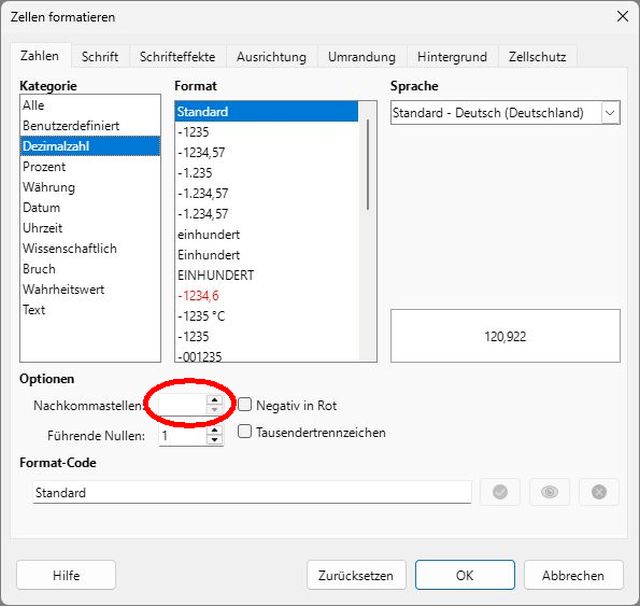640x606 pixels.
Task: Open the Hintergrund tab
Action: [452, 57]
